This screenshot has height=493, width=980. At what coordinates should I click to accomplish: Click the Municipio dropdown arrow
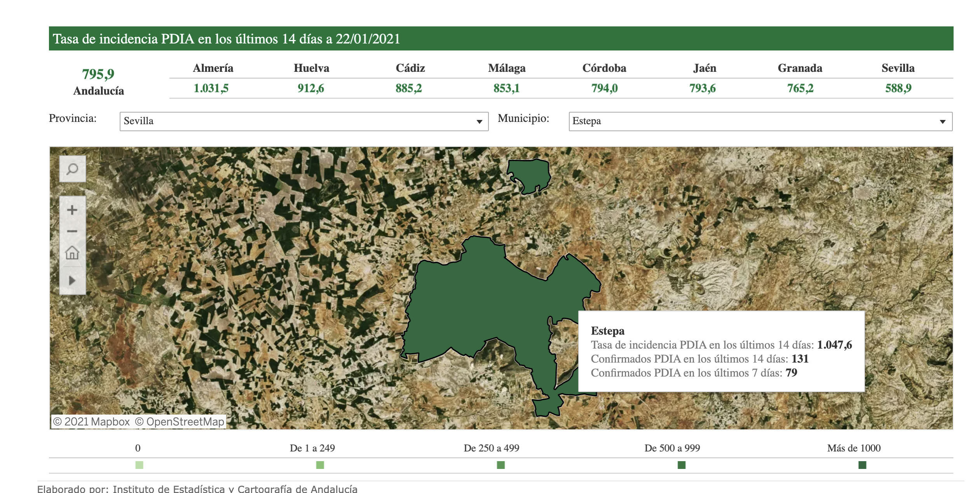(x=942, y=122)
